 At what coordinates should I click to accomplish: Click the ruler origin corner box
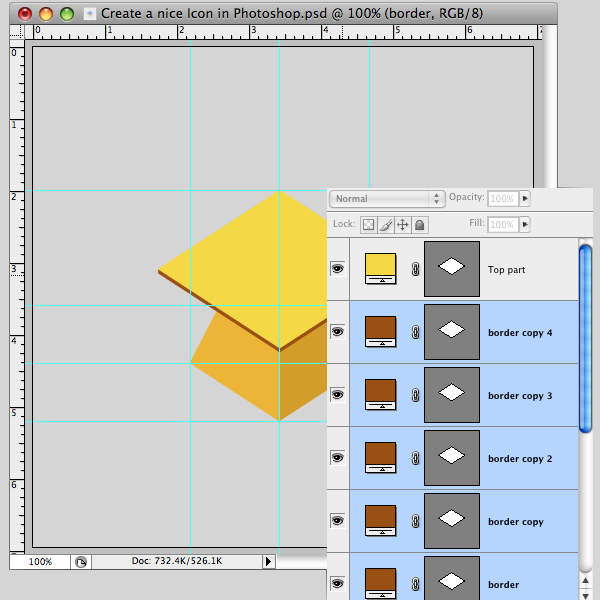point(17,33)
